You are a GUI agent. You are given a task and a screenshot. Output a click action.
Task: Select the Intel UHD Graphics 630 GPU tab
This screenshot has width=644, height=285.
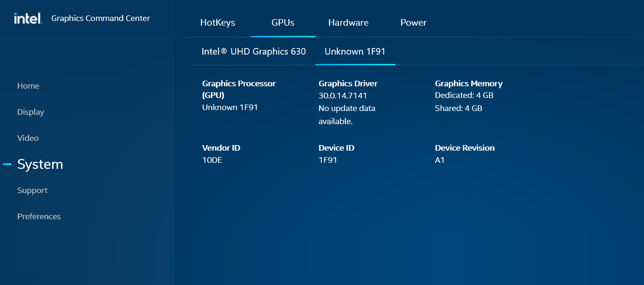coord(254,51)
